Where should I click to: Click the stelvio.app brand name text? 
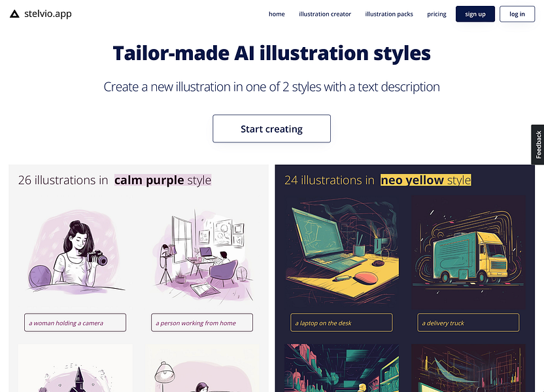tap(48, 14)
